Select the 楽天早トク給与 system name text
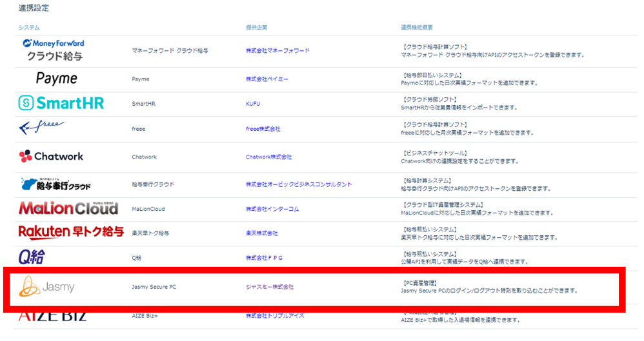This screenshot has width=644, height=341. 150,233
